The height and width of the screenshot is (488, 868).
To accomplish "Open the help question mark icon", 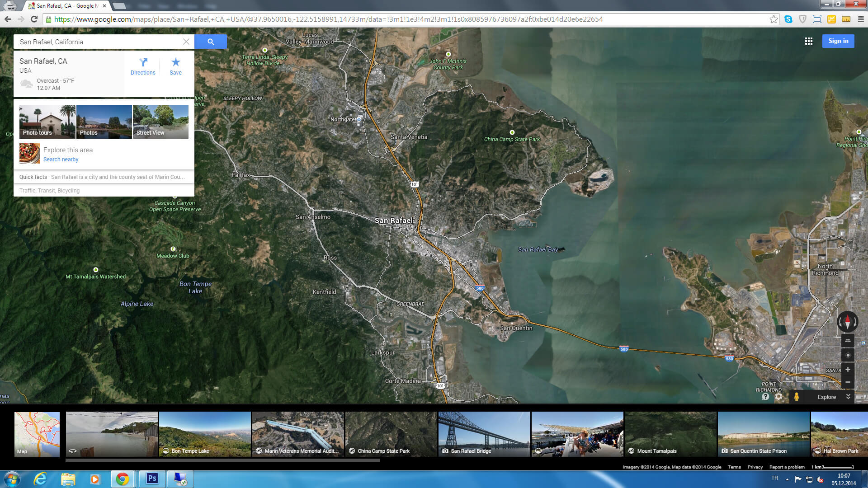I will pyautogui.click(x=765, y=397).
